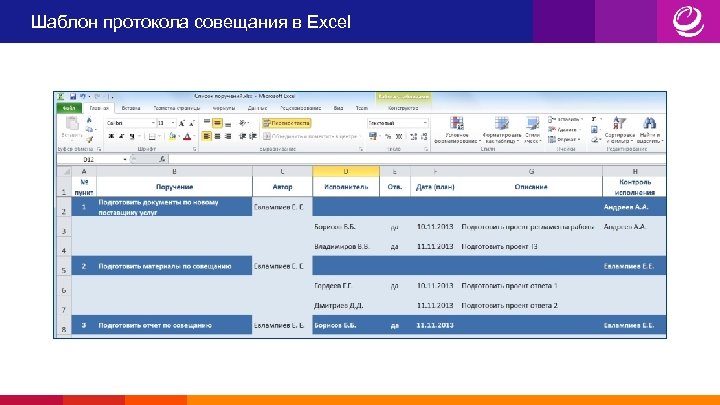
Task: Switch to the Рецензирование tab
Action: pos(301,108)
